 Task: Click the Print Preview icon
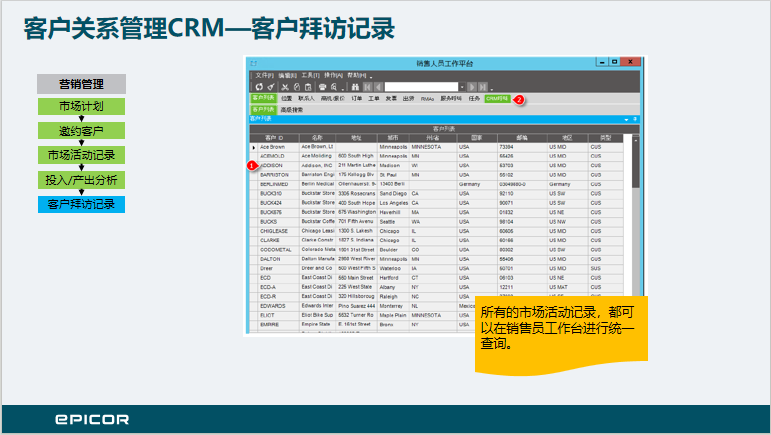pos(334,87)
